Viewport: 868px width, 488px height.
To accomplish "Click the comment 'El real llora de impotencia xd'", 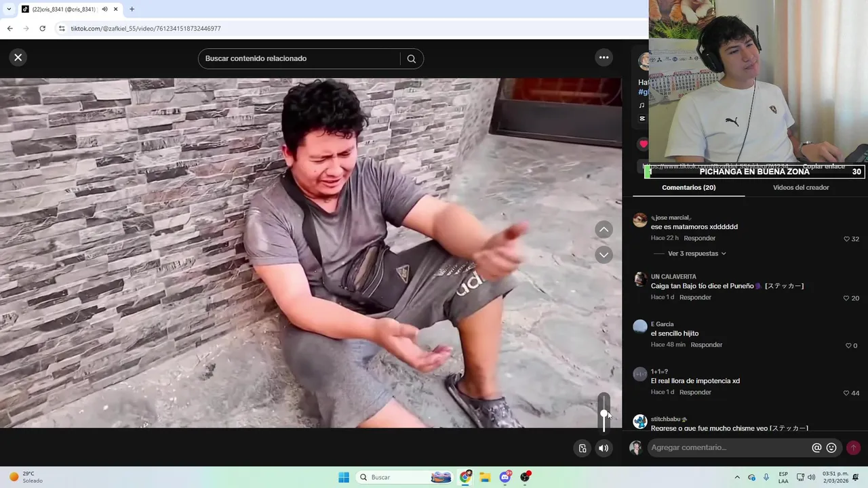I will click(695, 381).
